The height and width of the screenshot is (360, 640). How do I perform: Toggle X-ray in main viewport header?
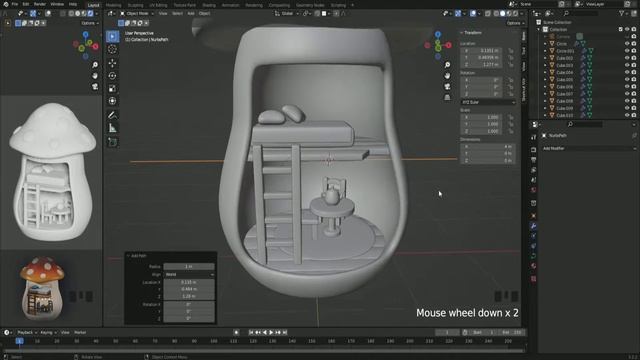pos(488,13)
